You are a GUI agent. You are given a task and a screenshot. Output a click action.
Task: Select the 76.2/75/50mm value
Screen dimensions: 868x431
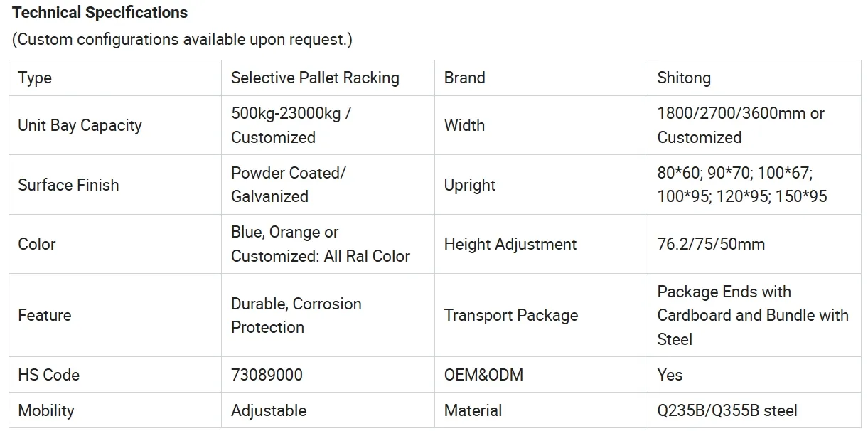(x=711, y=244)
